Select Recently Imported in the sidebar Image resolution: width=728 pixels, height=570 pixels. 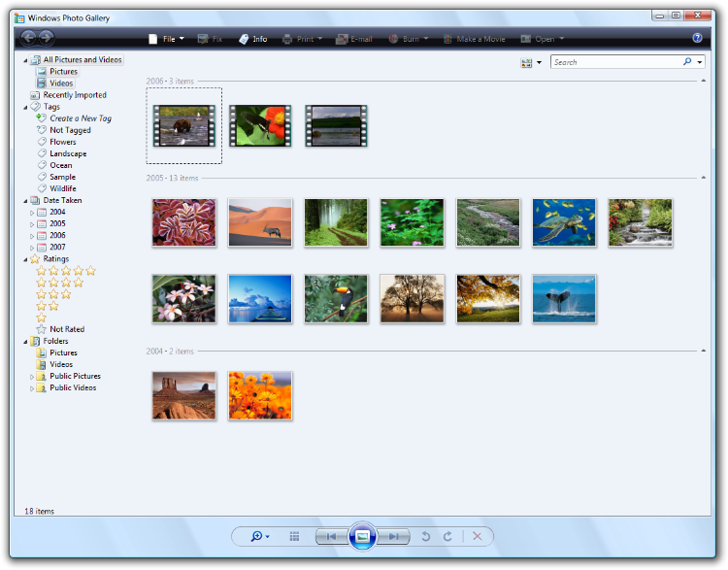tap(74, 95)
